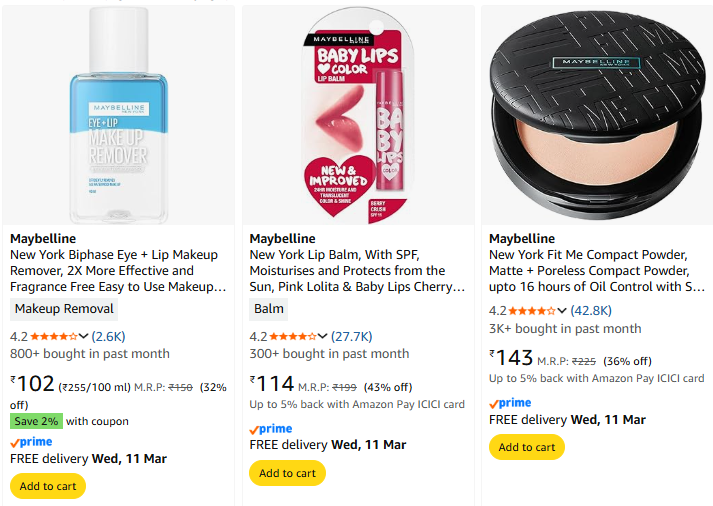View the Fit Me compact powder image
713x506 pixels.
coord(597,115)
